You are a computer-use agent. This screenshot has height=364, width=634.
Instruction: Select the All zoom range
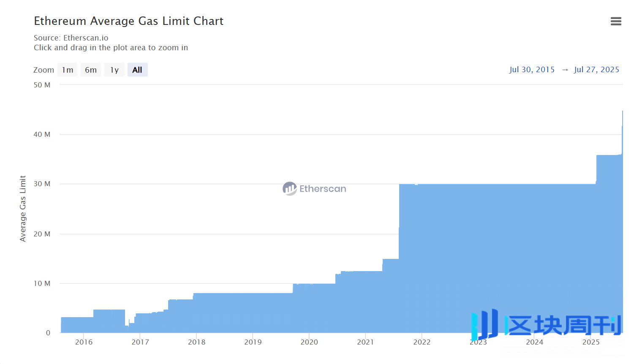pyautogui.click(x=137, y=70)
